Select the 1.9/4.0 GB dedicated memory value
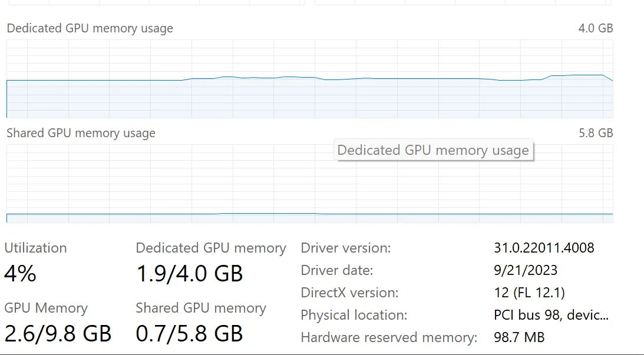This screenshot has width=644, height=355. 189,274
